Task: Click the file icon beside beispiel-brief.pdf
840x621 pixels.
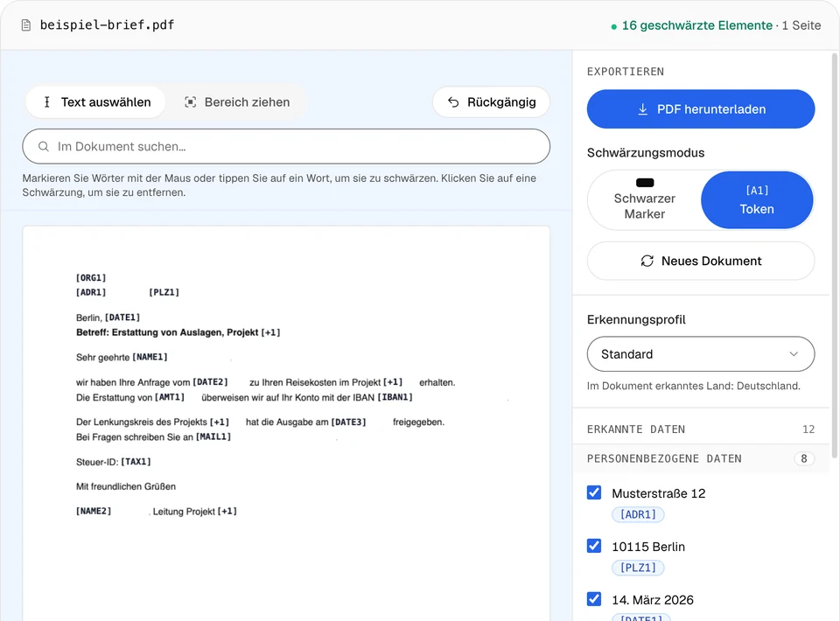Action: [25, 25]
